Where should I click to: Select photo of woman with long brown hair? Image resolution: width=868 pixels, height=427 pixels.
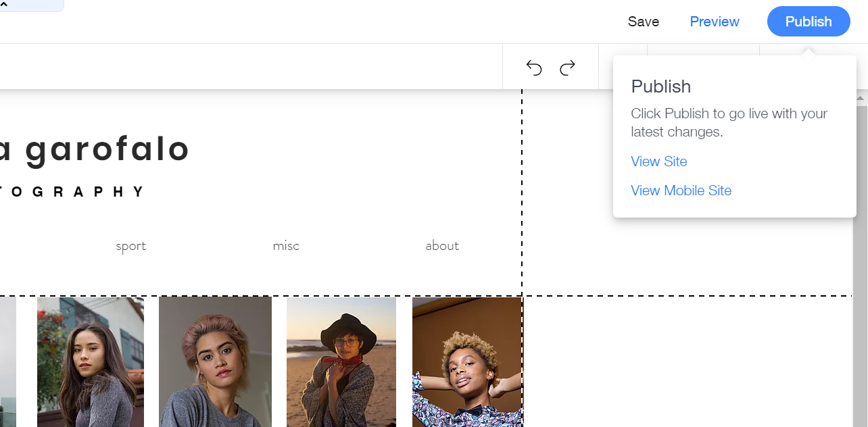(x=91, y=361)
